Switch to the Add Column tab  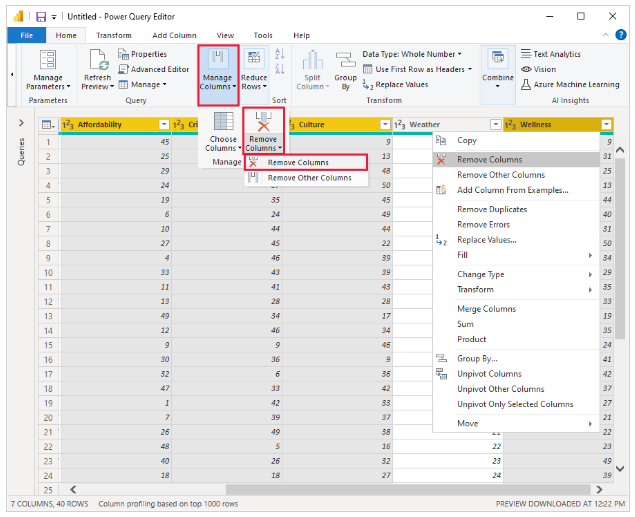tap(174, 35)
